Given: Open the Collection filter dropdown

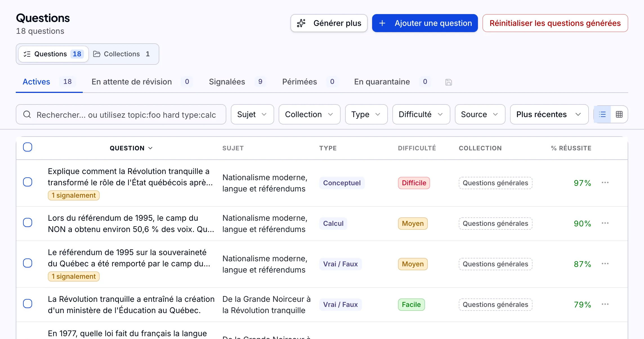Looking at the screenshot, I should pyautogui.click(x=310, y=114).
